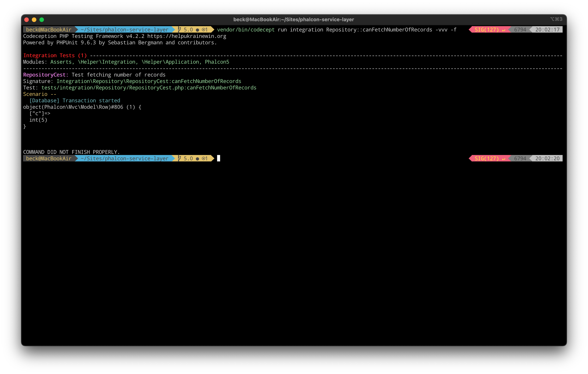Click the yellow minimize window button
Screen dimensions: 588x374
point(34,20)
